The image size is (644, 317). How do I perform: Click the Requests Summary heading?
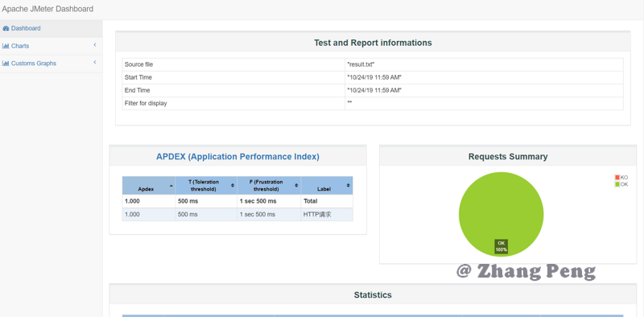[x=508, y=156]
